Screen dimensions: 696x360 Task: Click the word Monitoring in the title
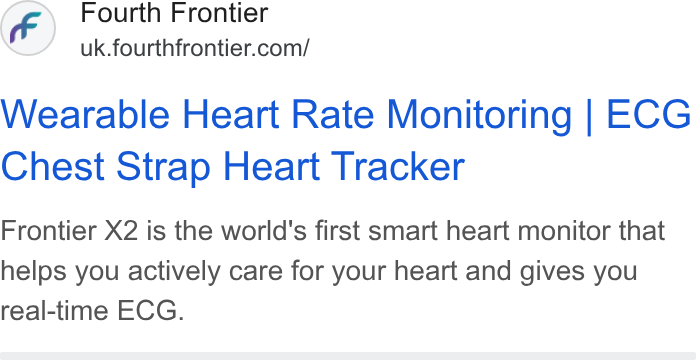(x=479, y=117)
